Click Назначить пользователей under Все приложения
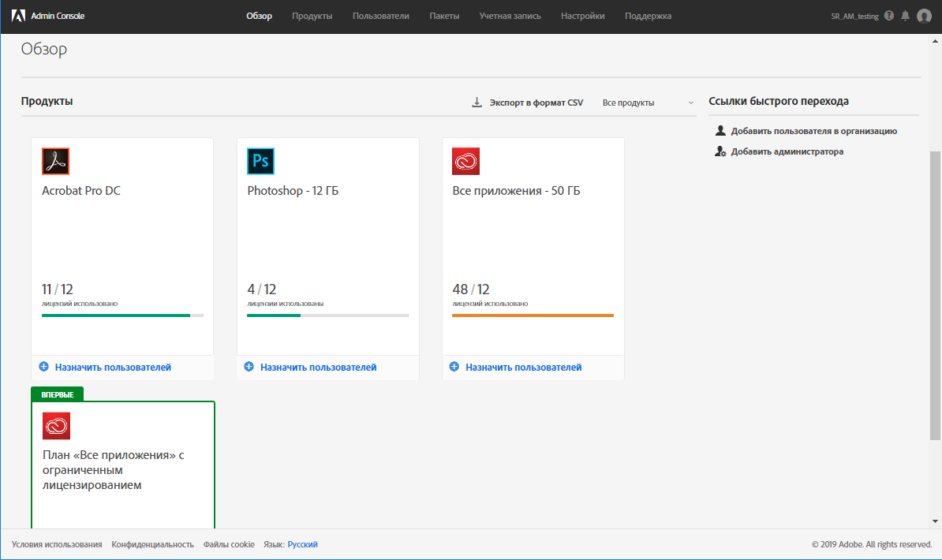 pyautogui.click(x=524, y=367)
